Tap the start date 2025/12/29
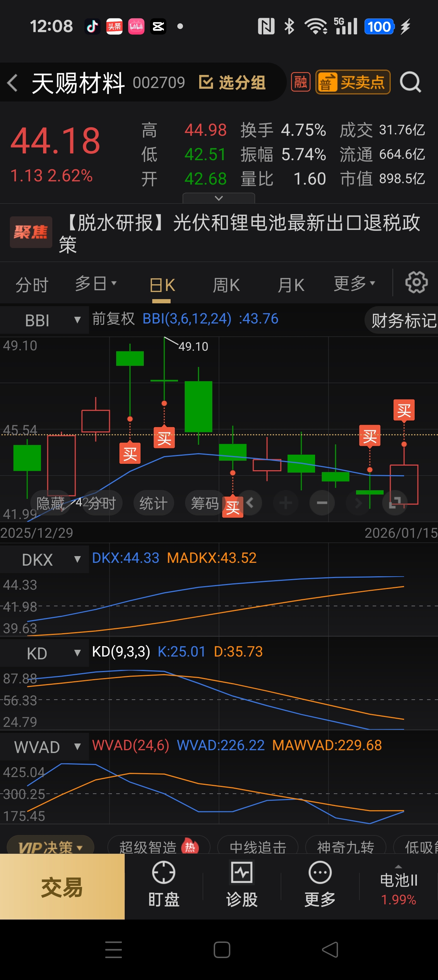 (36, 533)
